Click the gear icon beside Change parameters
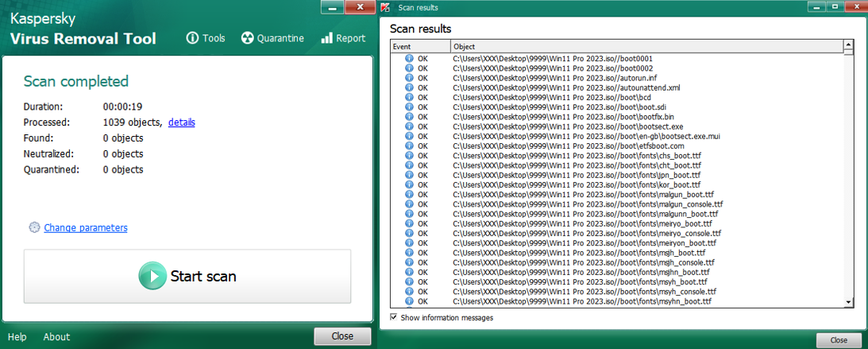The width and height of the screenshot is (868, 349). (34, 227)
